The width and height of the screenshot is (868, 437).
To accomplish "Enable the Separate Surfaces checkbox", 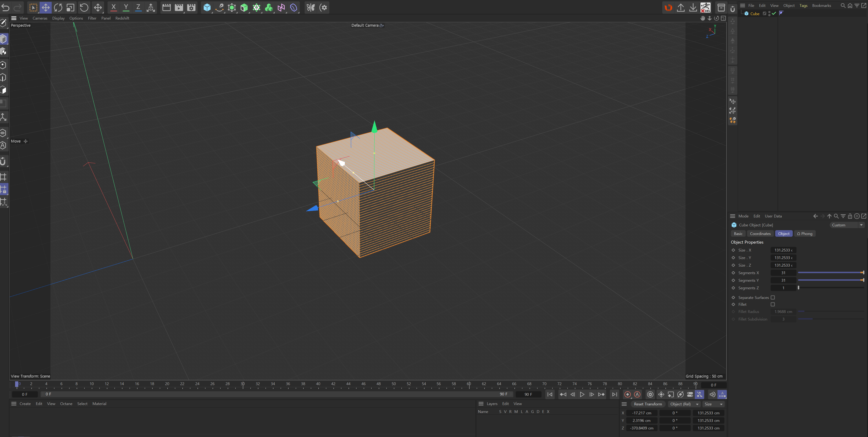I will point(773,297).
